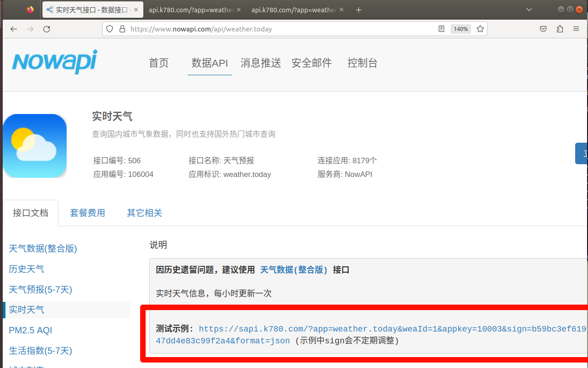Click the 140% zoom level indicator

click(461, 29)
